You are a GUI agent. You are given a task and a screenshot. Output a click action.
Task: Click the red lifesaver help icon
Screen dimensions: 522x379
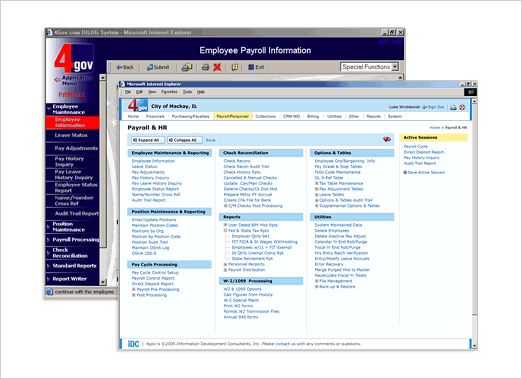click(462, 107)
